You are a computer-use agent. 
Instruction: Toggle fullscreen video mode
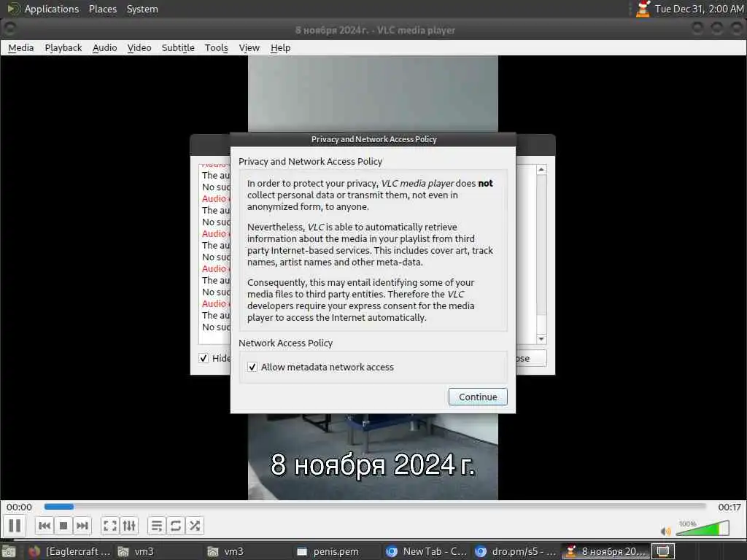click(x=110, y=526)
